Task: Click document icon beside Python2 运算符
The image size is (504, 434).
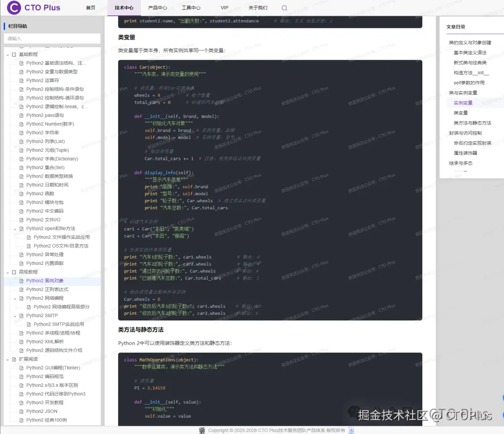Action: (21, 80)
